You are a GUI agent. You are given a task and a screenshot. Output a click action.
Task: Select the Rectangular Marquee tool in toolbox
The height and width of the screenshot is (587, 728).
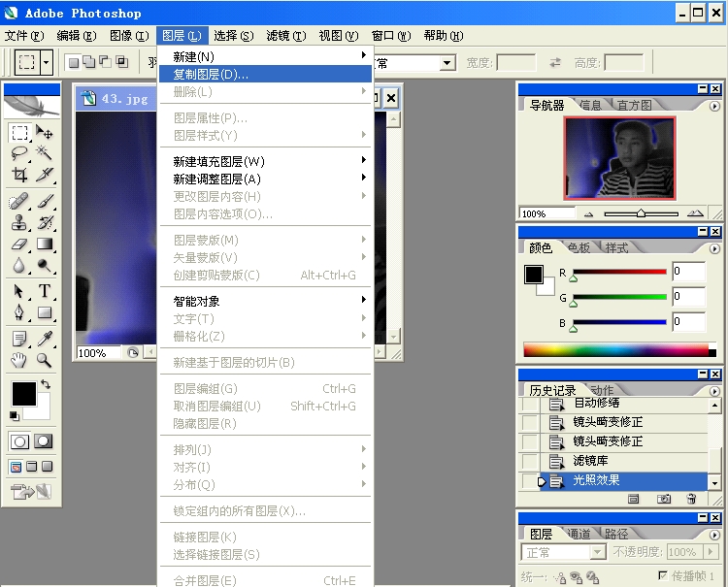click(x=19, y=133)
